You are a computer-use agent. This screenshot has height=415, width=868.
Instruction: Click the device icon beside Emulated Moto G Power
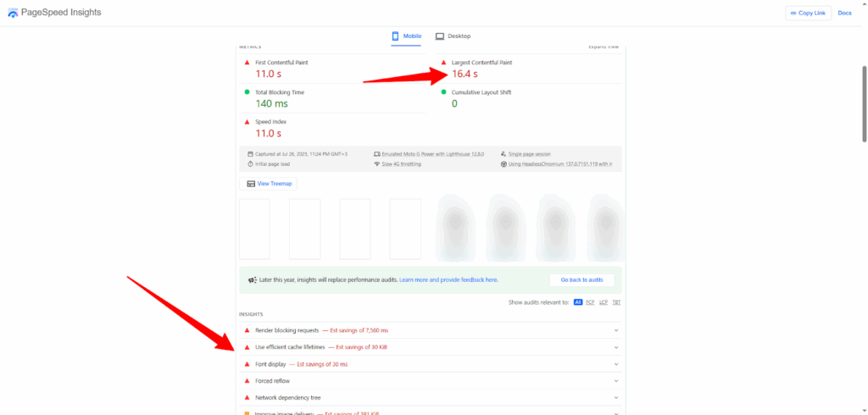pos(377,154)
